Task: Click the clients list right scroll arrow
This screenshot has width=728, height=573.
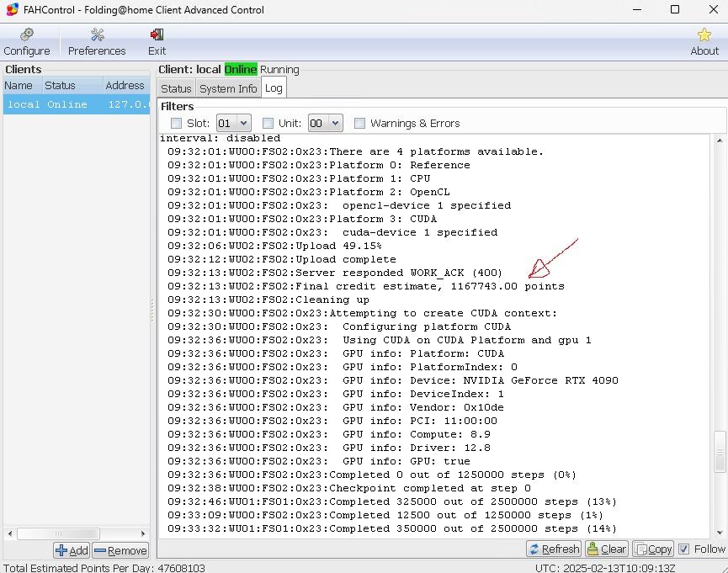Action: [x=143, y=533]
